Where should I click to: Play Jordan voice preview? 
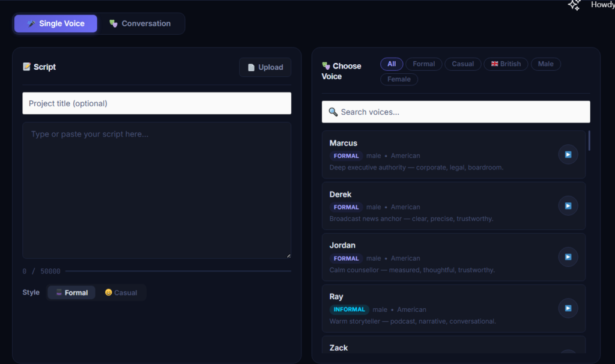tap(568, 257)
